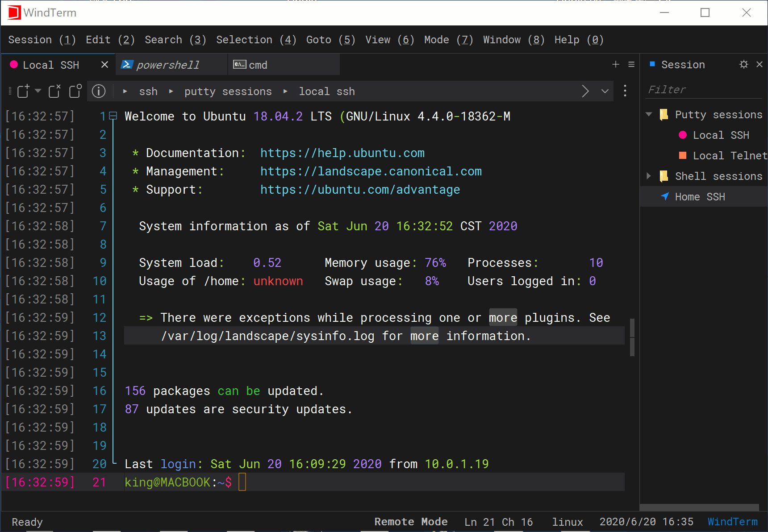Viewport: 768px width, 532px height.
Task: Close the Session panel
Action: coord(760,64)
